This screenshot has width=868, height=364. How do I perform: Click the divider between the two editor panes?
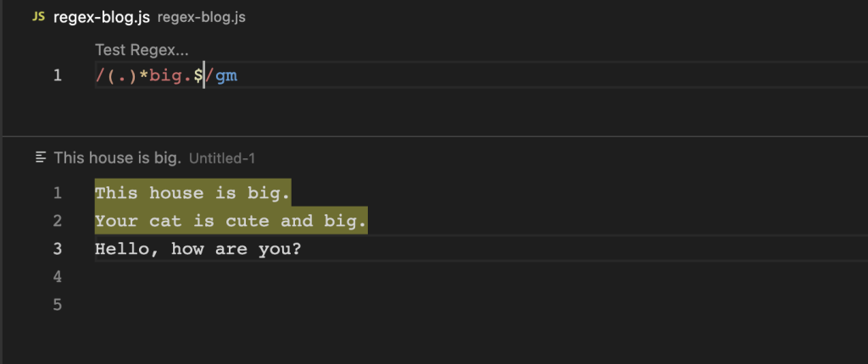pos(434,135)
